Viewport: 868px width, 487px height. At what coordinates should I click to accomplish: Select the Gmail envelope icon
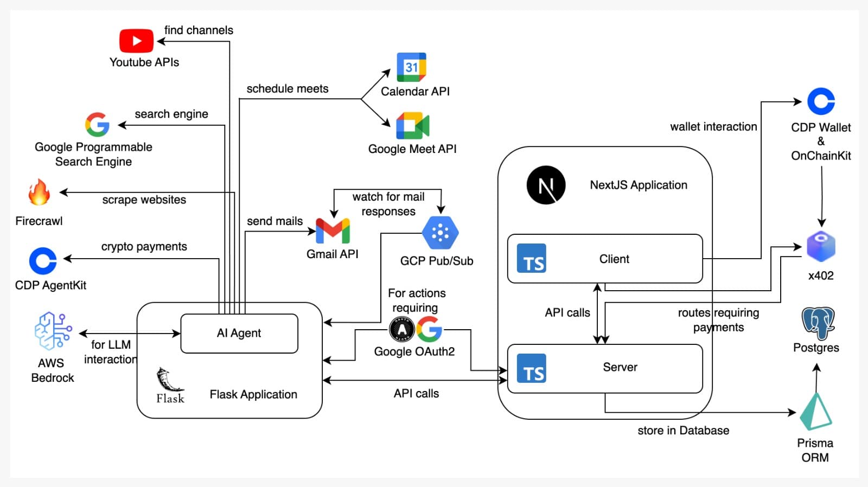click(333, 230)
